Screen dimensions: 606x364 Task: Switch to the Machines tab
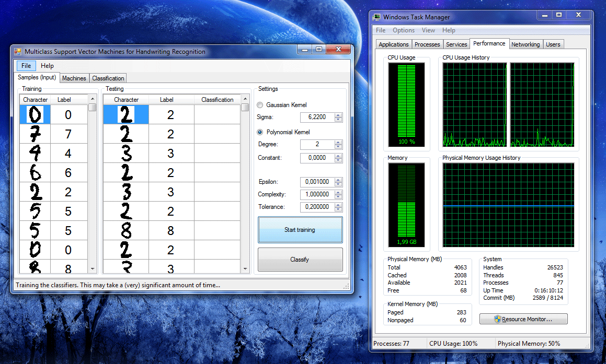pos(74,78)
